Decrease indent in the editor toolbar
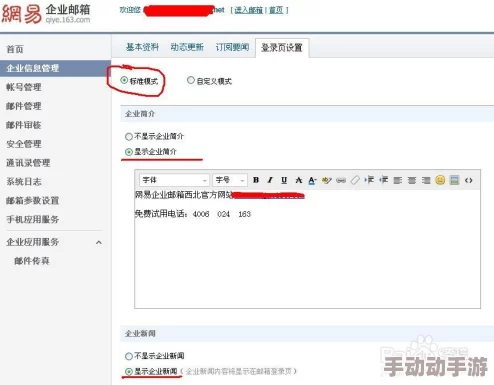494x385 pixels. (x=383, y=180)
